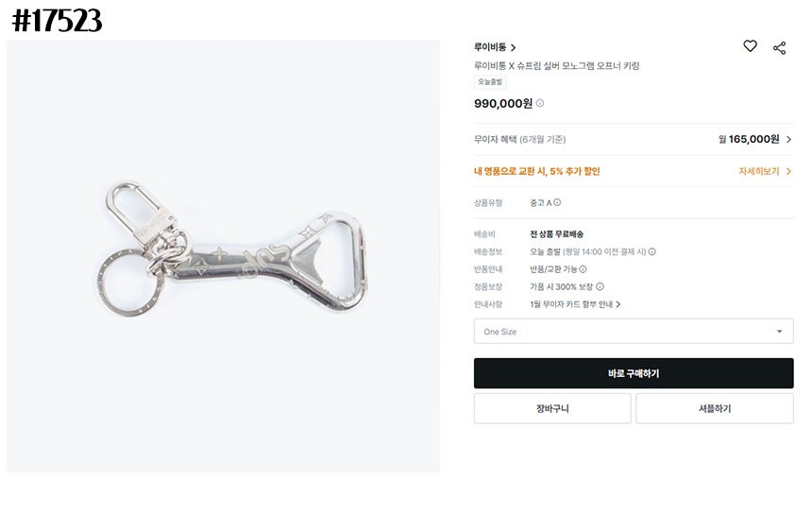The height and width of the screenshot is (515, 812).
Task: Click the 오늘출발 badge
Action: pyautogui.click(x=490, y=82)
